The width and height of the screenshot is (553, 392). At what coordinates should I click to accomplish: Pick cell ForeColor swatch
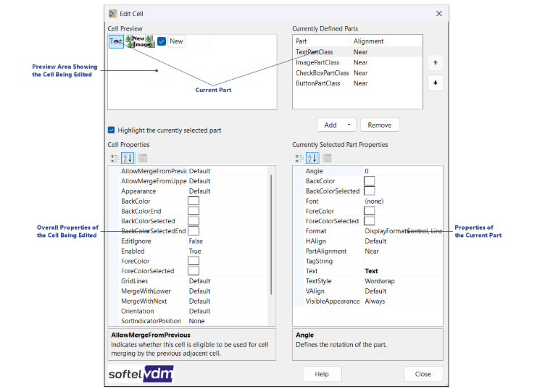coord(194,261)
